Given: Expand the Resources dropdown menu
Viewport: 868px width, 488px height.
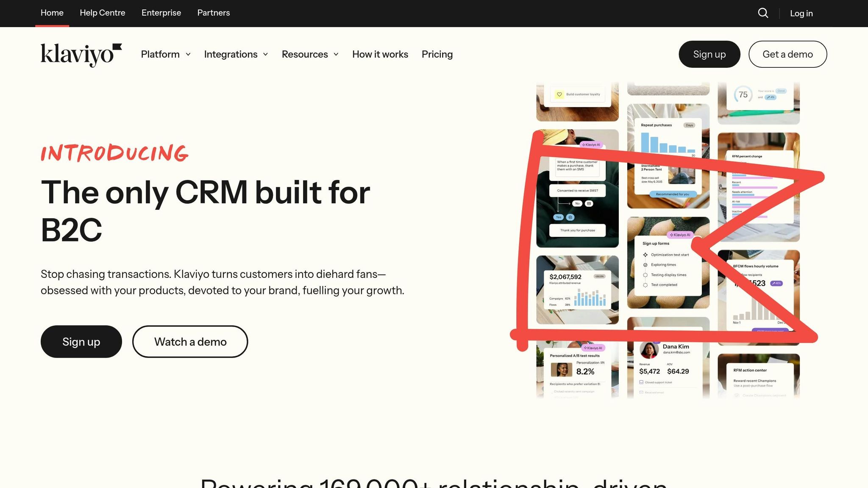Looking at the screenshot, I should pyautogui.click(x=310, y=54).
